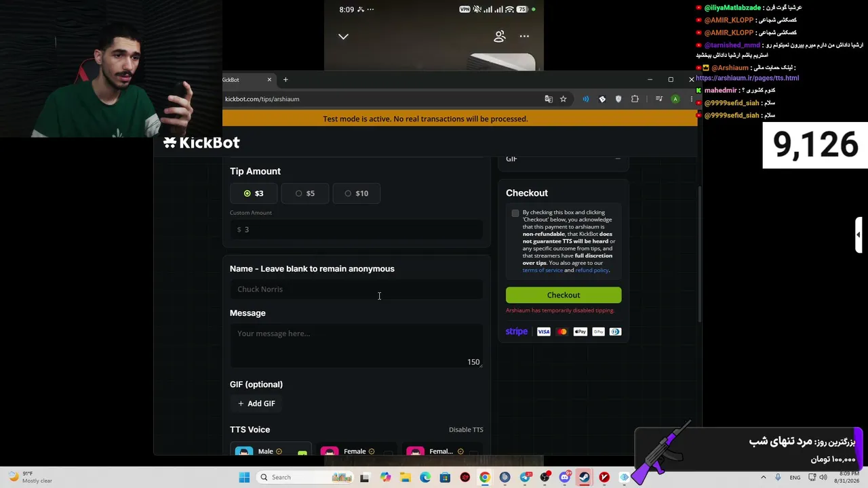Image resolution: width=868 pixels, height=488 pixels.
Task: Click the Visa card icon
Action: coord(544,331)
